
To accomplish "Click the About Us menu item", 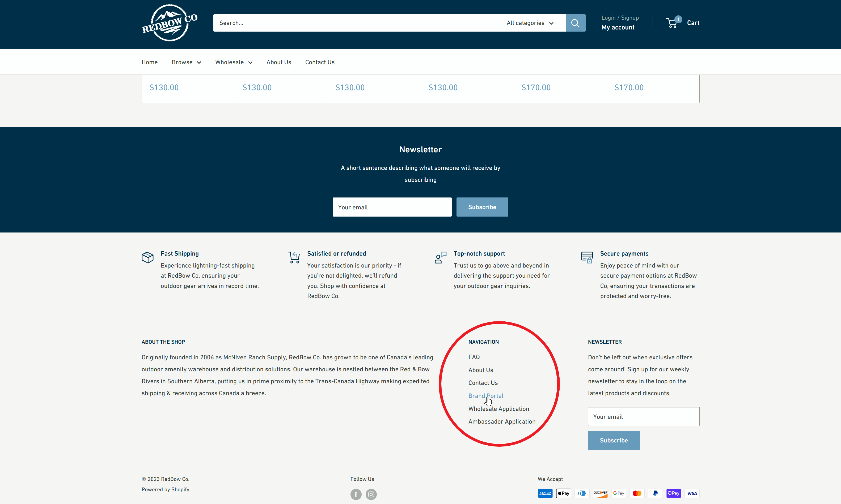I will (279, 62).
